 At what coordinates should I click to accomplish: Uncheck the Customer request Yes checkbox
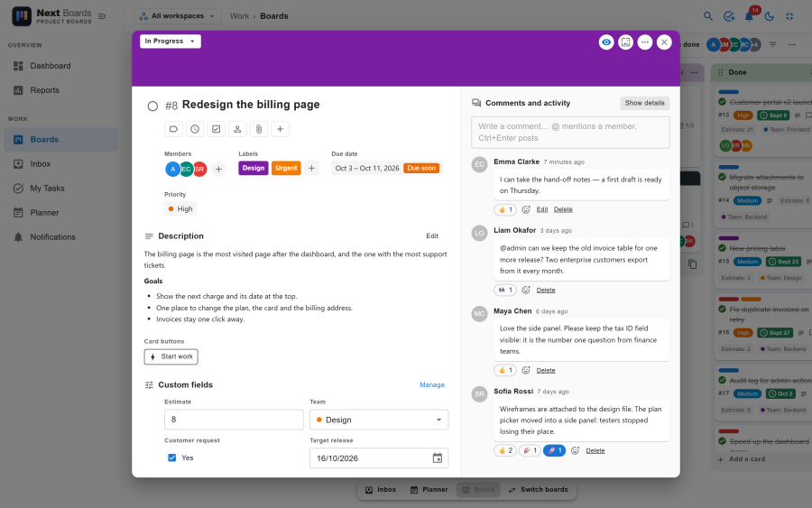click(172, 457)
